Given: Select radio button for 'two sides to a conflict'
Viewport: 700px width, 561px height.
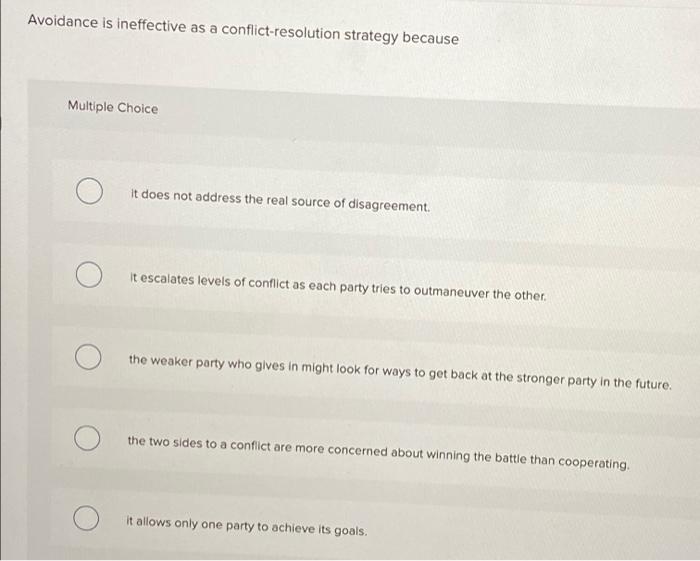Looking at the screenshot, I should (87, 438).
